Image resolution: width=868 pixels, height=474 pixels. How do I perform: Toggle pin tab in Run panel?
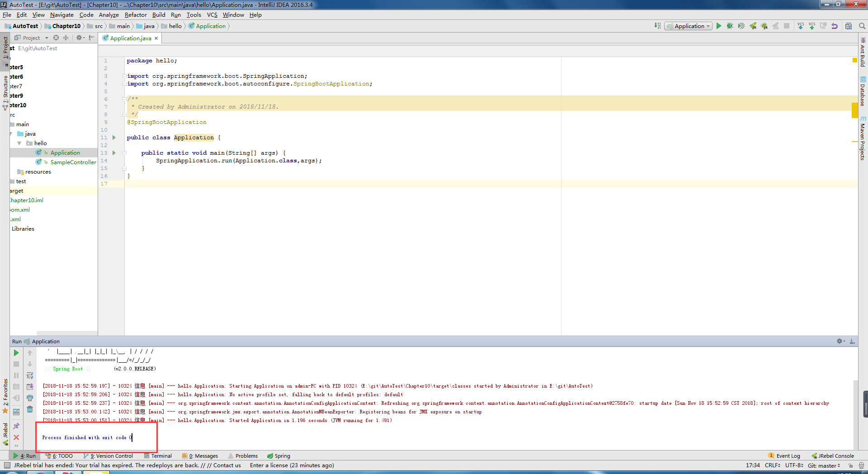pos(16,426)
